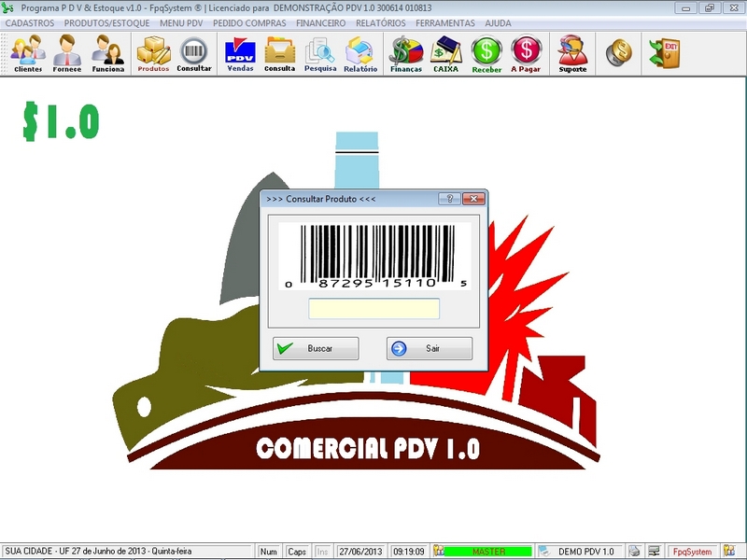Click the A Pagar payables icon
Image resolution: width=747 pixels, height=560 pixels.
527,53
